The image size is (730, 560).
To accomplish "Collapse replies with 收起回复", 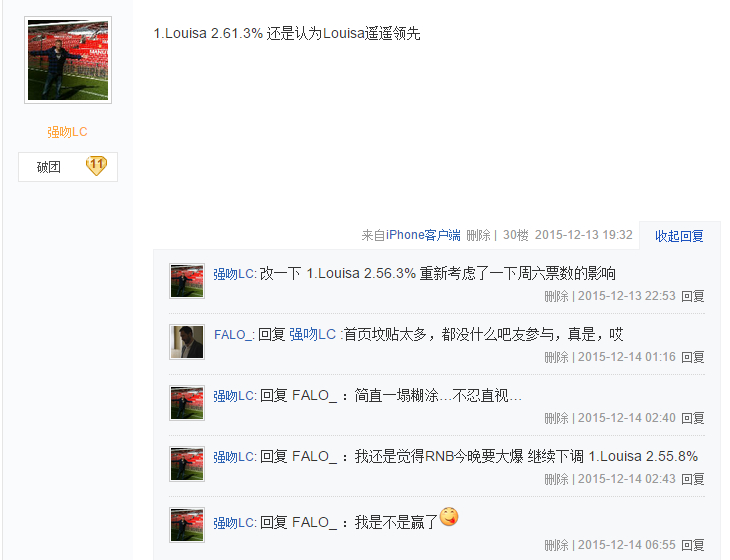I will pyautogui.click(x=679, y=236).
